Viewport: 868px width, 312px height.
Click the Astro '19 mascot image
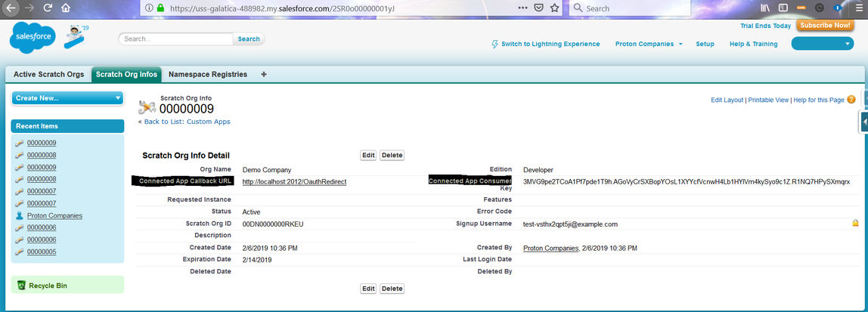click(x=76, y=36)
